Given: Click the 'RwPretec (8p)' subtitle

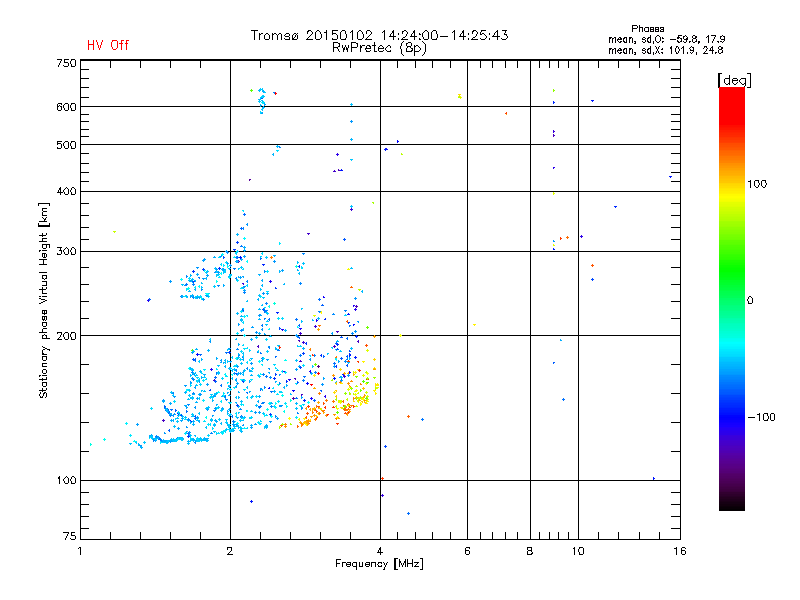Looking at the screenshot, I should [379, 48].
